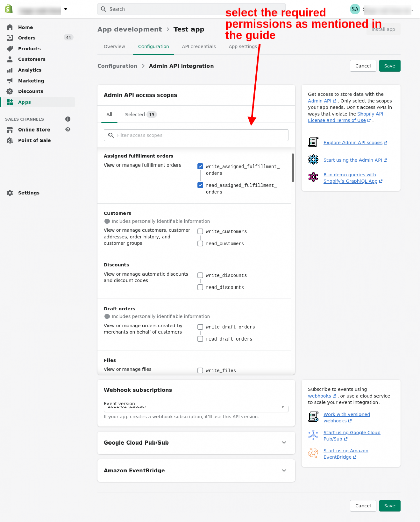This screenshot has width=420, height=522.
Task: Click the Customers person icon
Action: click(x=10, y=59)
